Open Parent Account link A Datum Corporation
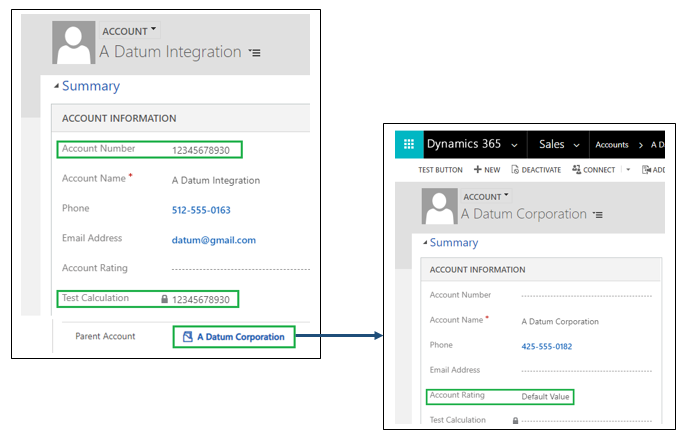 tap(241, 337)
